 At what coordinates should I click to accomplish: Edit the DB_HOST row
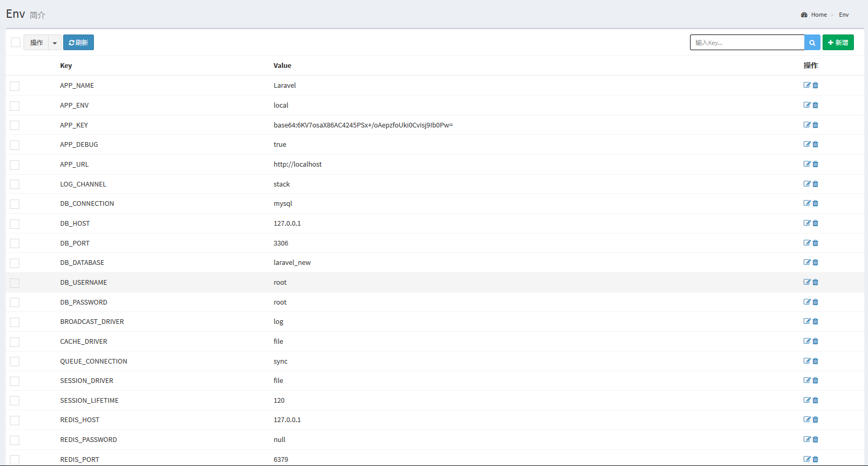click(807, 223)
